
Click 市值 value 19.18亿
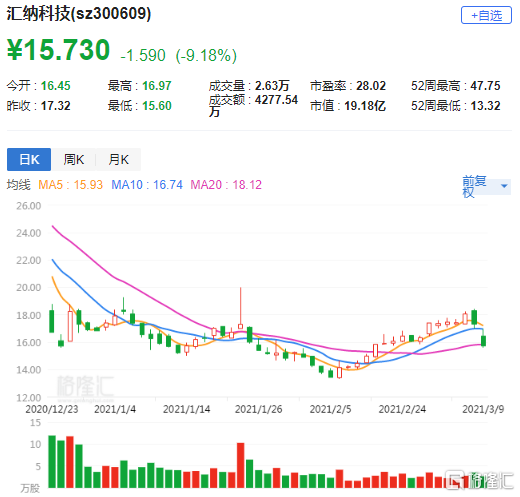[x=365, y=106]
